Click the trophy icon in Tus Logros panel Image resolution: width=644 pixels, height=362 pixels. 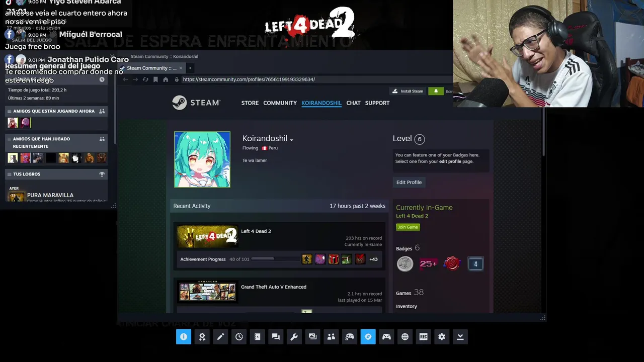tap(102, 174)
